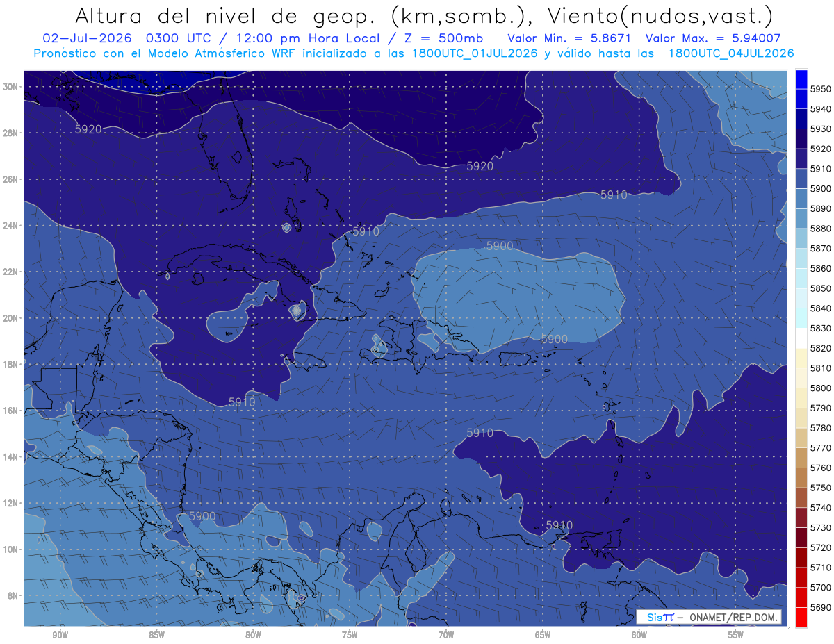The image size is (834, 644).
Task: Click the small closed contour over eastern Cuba
Action: (x=297, y=311)
